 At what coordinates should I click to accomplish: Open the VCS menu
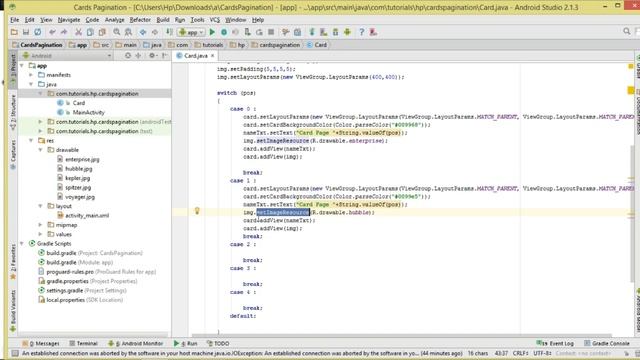pos(215,20)
